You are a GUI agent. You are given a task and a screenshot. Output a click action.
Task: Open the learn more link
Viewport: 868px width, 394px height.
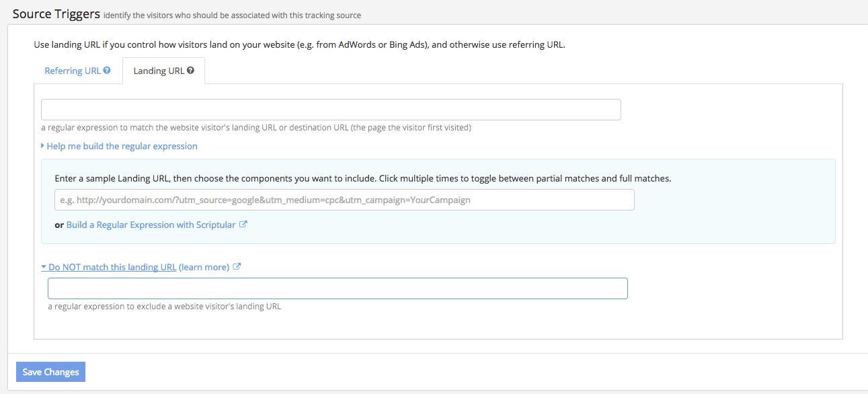[204, 267]
